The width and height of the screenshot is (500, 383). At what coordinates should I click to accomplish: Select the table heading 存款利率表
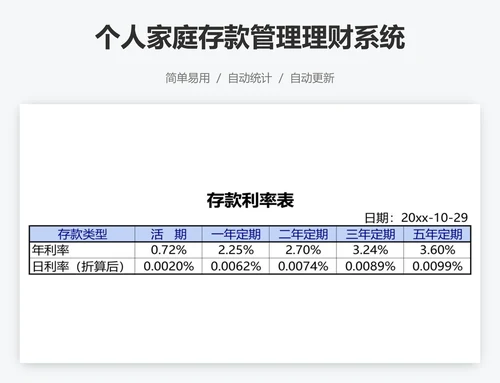[250, 200]
